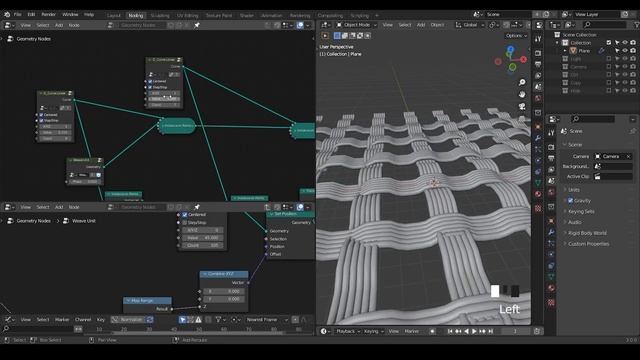Hide the Plane with its eye icon
The height and width of the screenshot is (360, 640).
point(625,51)
